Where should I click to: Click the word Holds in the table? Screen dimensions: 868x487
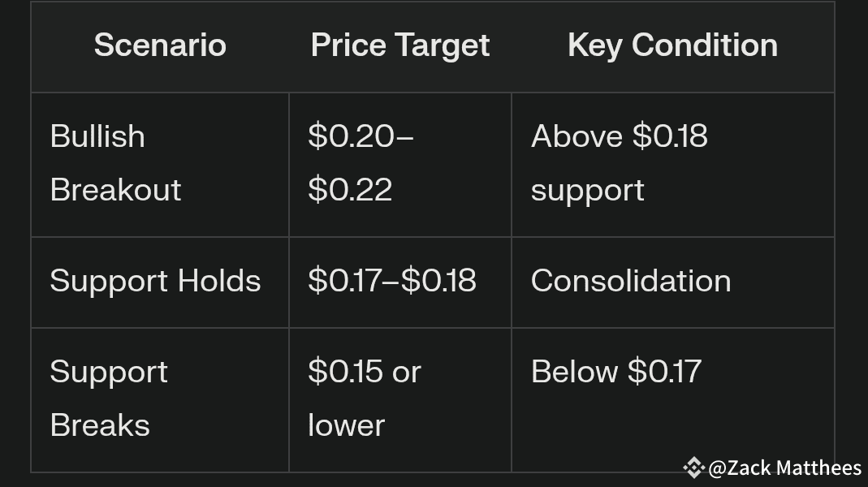pos(219,282)
